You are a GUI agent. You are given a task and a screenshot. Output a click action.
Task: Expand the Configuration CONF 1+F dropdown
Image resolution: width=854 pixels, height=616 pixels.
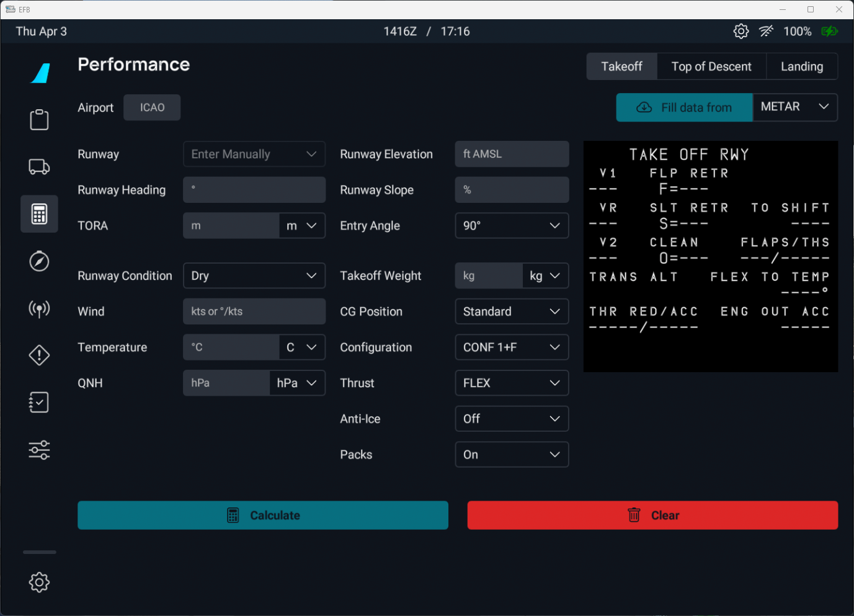coord(511,347)
